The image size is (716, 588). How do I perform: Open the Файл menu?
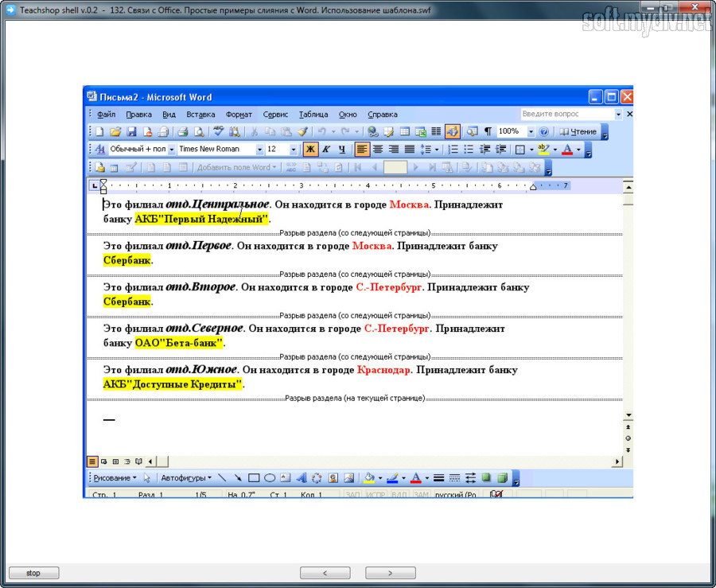coord(107,115)
